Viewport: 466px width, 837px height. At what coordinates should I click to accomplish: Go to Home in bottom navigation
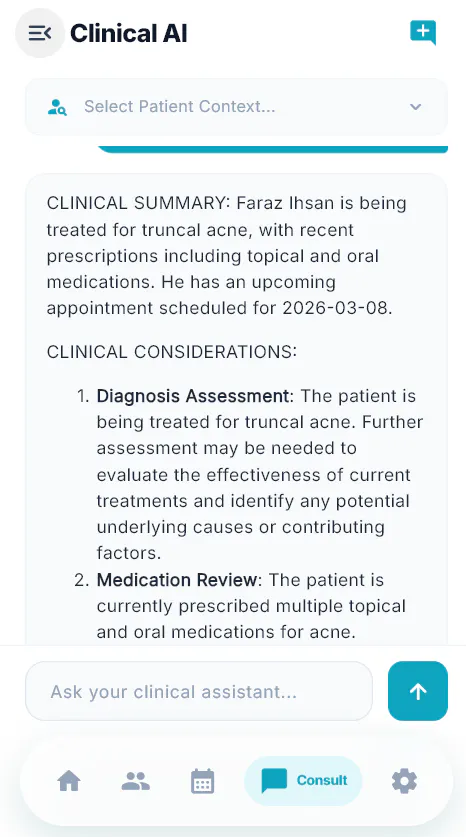coord(69,781)
